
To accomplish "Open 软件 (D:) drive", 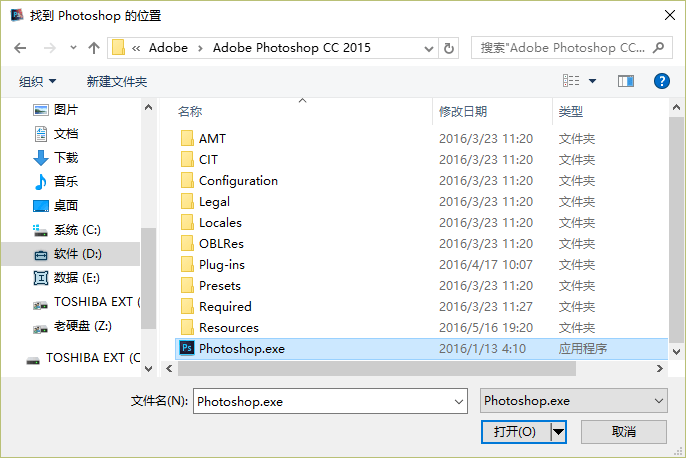I will pos(78,254).
